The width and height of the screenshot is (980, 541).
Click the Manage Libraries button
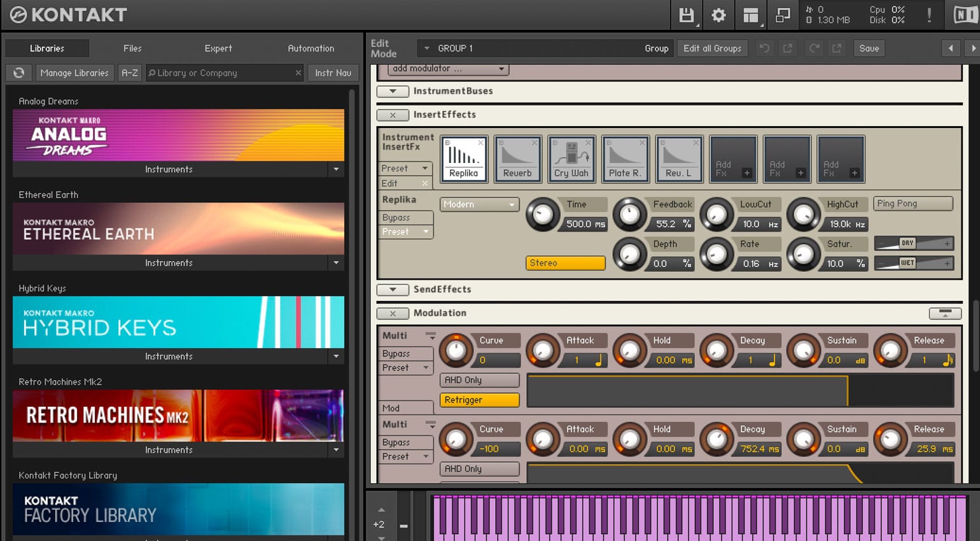(74, 73)
